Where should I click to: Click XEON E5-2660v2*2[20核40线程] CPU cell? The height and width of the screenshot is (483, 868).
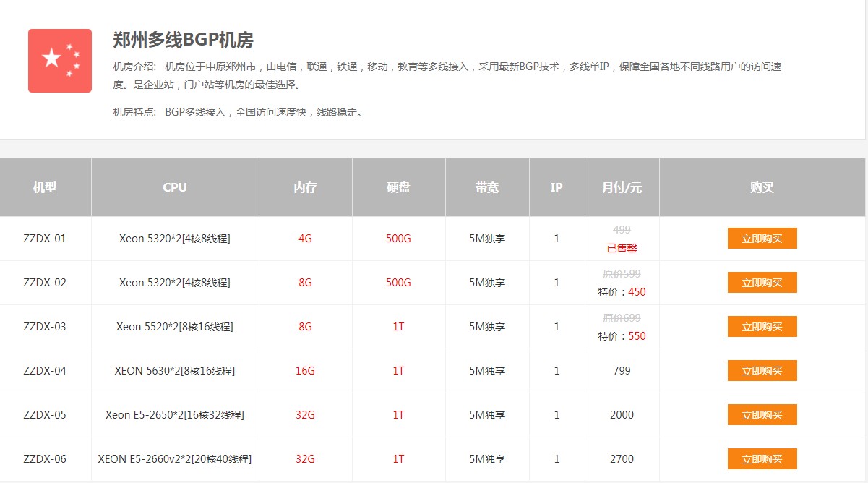click(x=175, y=459)
